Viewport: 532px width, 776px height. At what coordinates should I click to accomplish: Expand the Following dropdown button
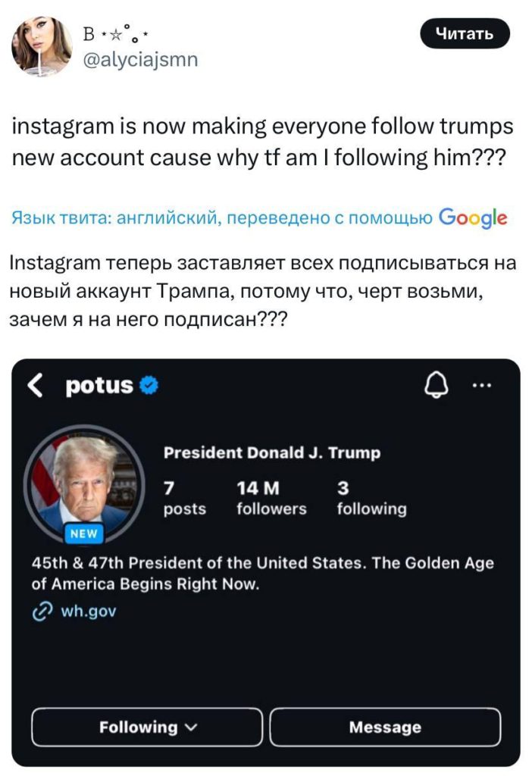click(147, 727)
